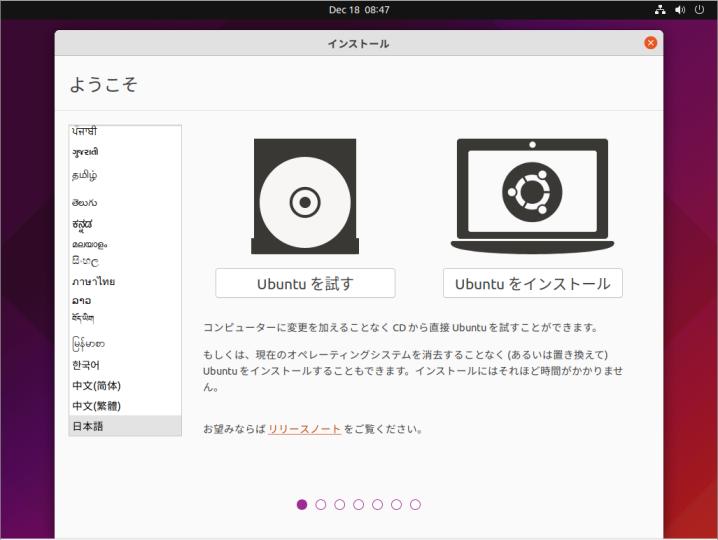
Task: Open the volume speaker icon in top bar
Action: click(x=680, y=10)
